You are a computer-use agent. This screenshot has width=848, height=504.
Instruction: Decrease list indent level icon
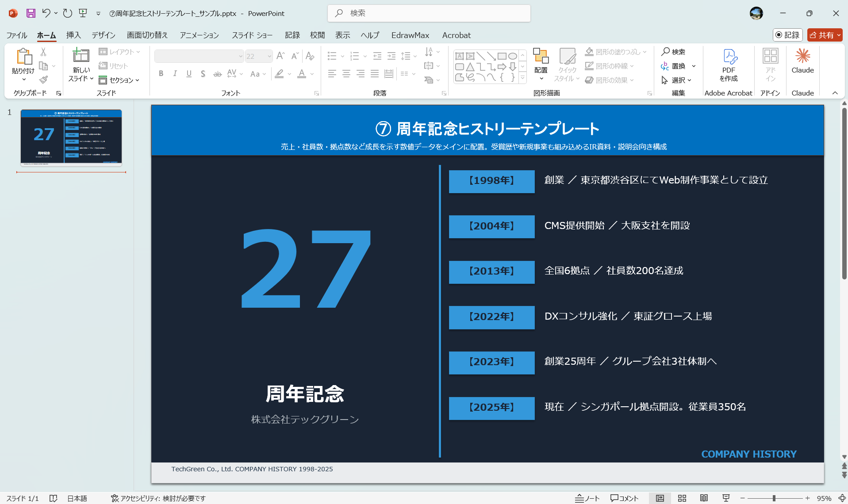377,56
